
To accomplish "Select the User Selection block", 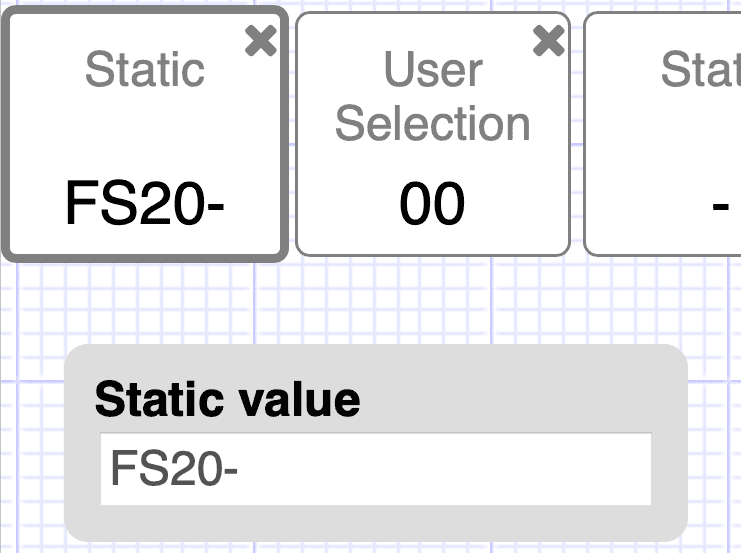I will tap(433, 134).
